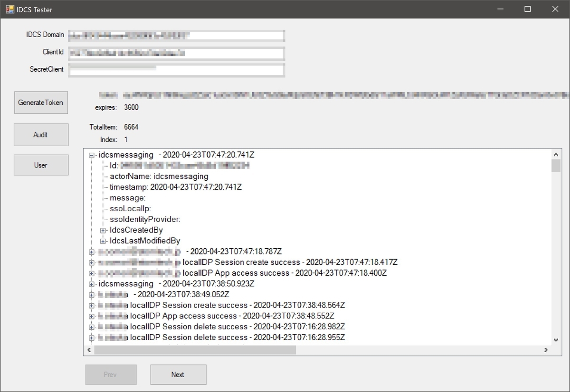The height and width of the screenshot is (392, 570).
Task: Click the horizontal scrollbar right arrow
Action: (546, 350)
